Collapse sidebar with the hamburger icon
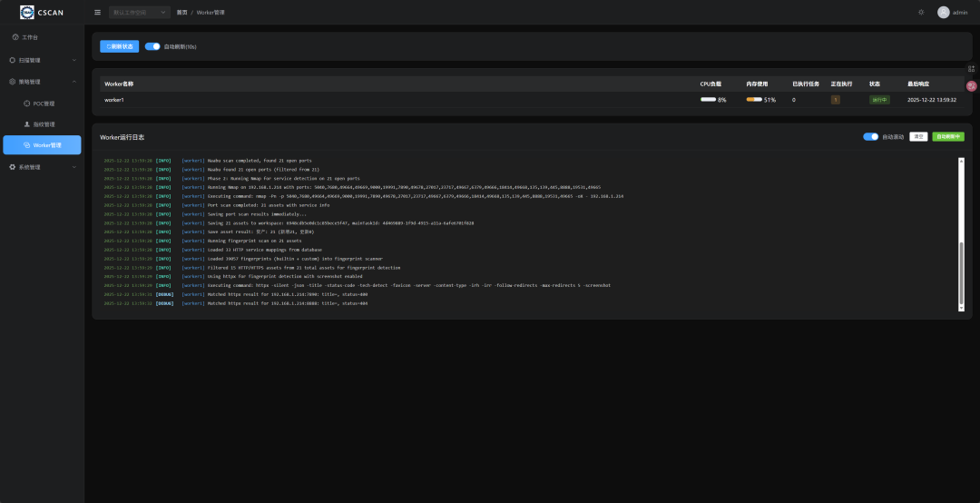Viewport: 980px width, 503px height. click(97, 13)
